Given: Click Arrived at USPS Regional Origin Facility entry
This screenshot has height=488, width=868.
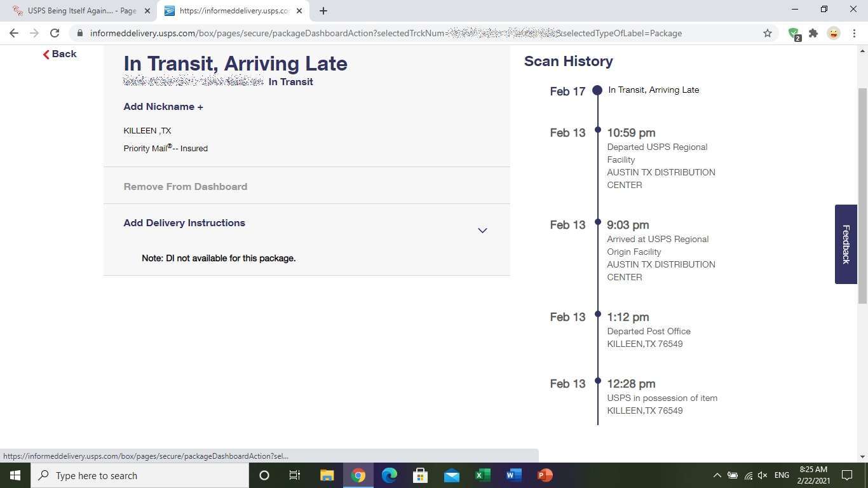Looking at the screenshot, I should pos(661,251).
